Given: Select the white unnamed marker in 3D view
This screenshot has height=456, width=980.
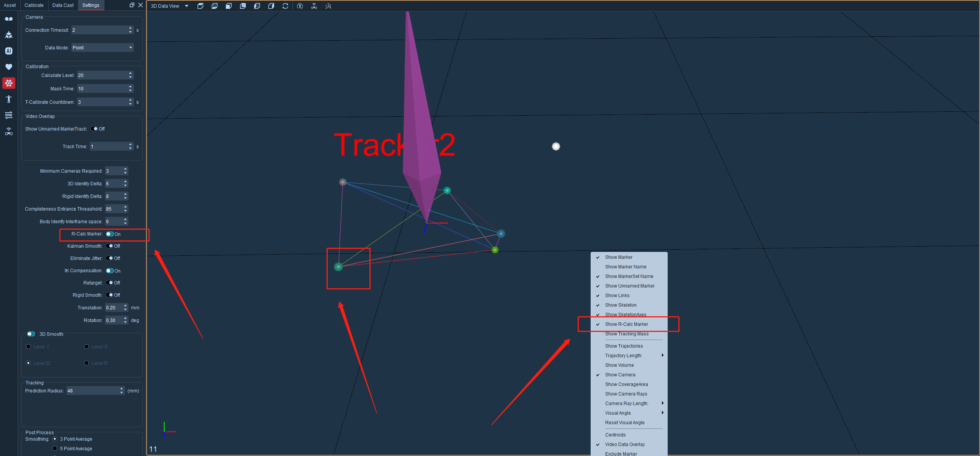Looking at the screenshot, I should coord(556,146).
